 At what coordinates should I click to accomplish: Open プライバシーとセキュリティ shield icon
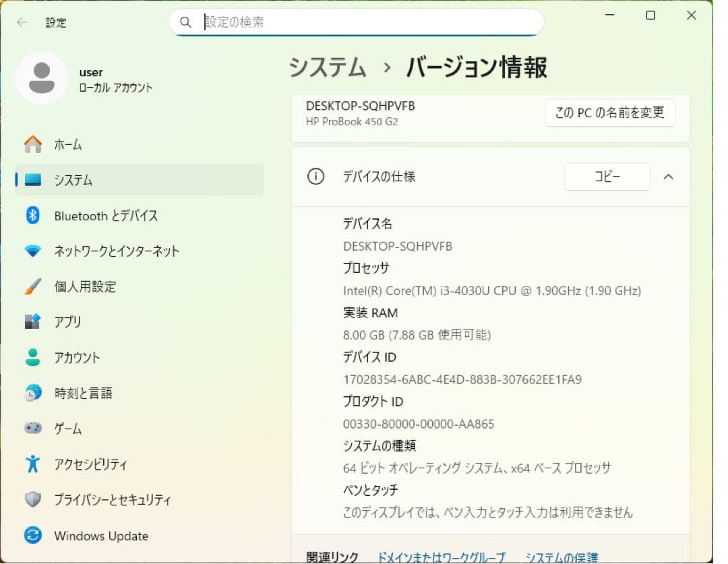tap(32, 500)
